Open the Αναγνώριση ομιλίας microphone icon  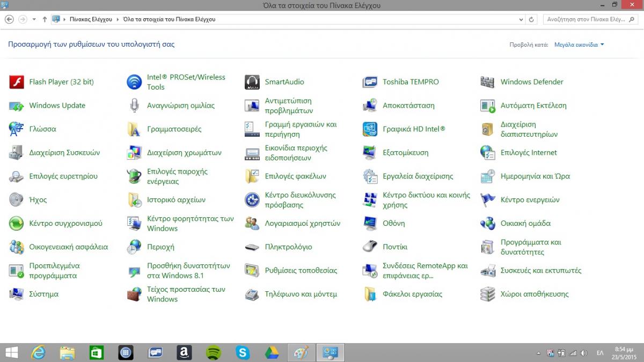click(134, 106)
